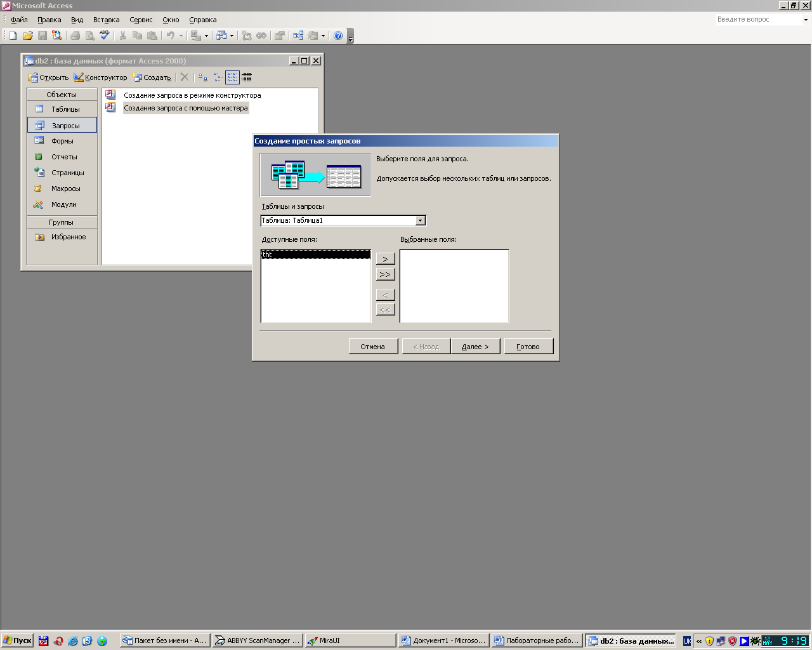Select Создание запроса с помощью мастера
This screenshot has height=650, width=812.
(186, 108)
